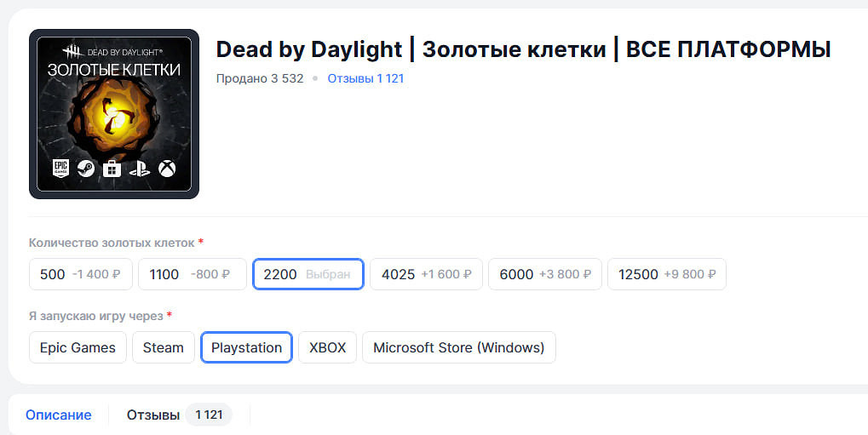Choose the XBOX platform button

point(327,347)
